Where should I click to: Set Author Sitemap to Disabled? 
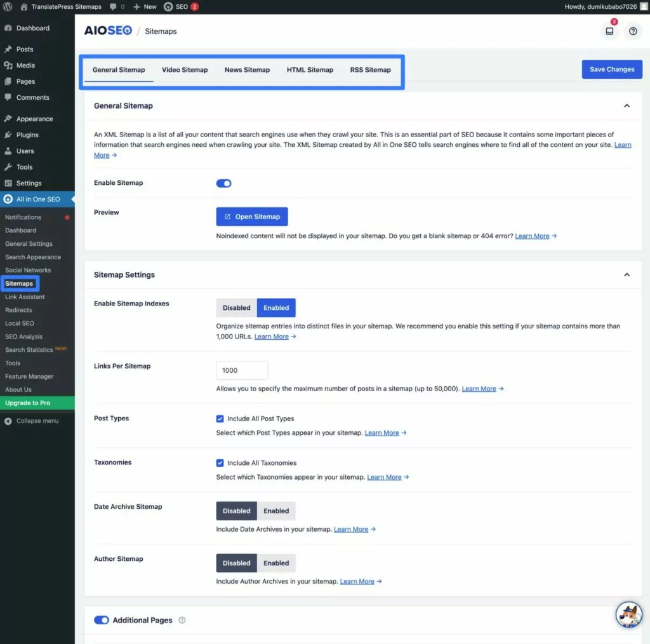point(236,563)
